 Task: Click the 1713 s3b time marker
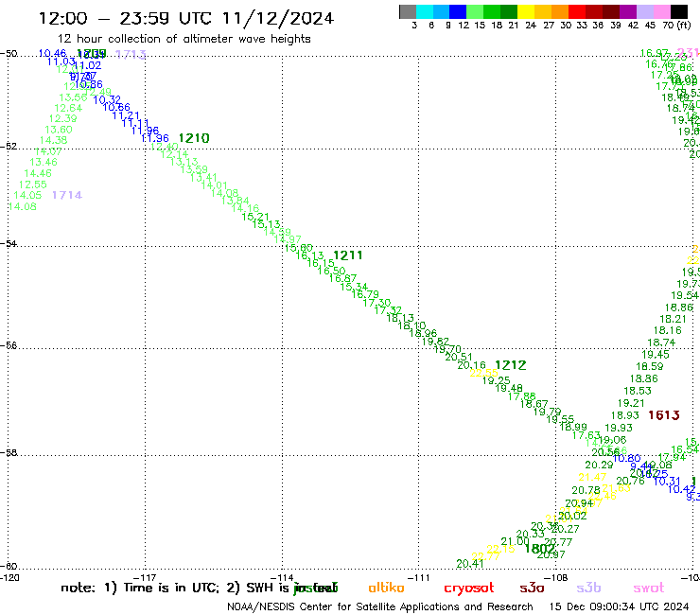tap(131, 54)
